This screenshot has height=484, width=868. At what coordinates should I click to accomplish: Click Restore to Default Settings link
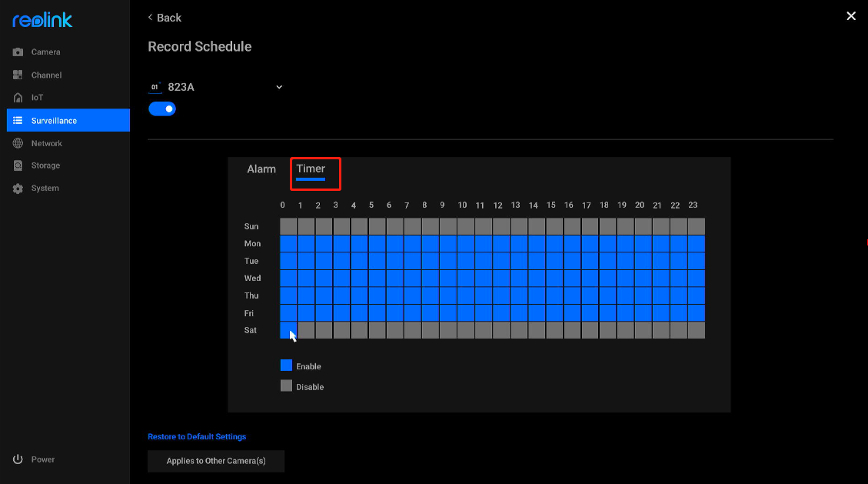pyautogui.click(x=197, y=436)
